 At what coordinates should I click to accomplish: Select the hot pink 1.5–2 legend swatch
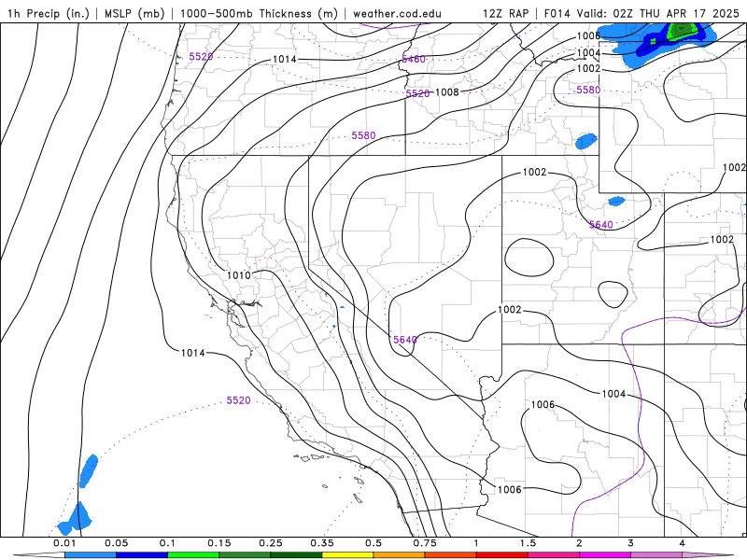(x=554, y=555)
